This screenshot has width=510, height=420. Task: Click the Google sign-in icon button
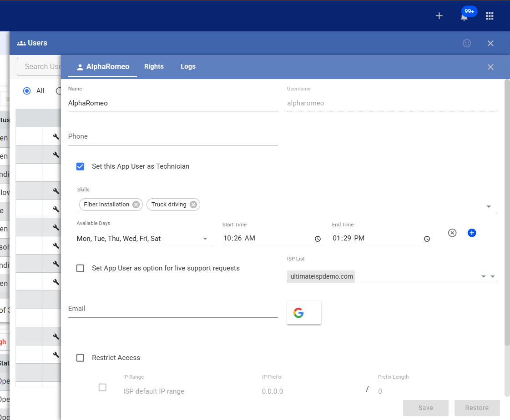pos(304,313)
